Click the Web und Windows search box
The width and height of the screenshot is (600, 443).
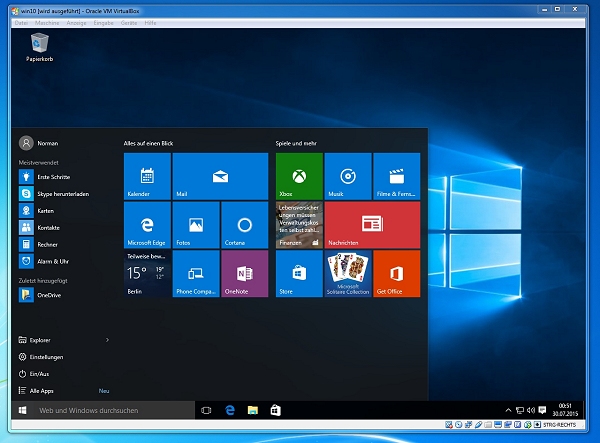point(114,410)
